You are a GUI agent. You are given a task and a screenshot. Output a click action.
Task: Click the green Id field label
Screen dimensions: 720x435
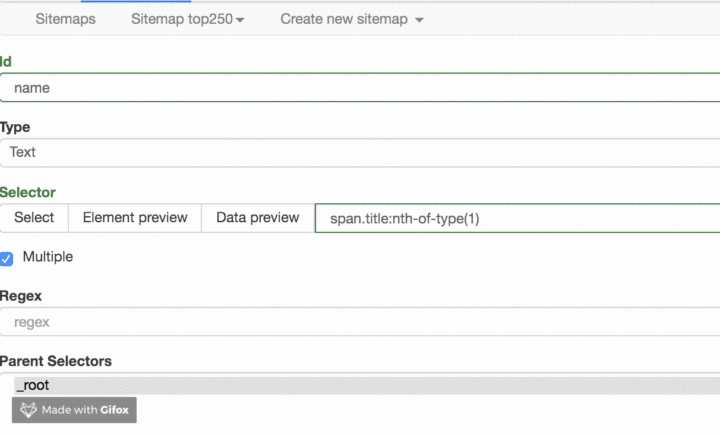tap(6, 62)
